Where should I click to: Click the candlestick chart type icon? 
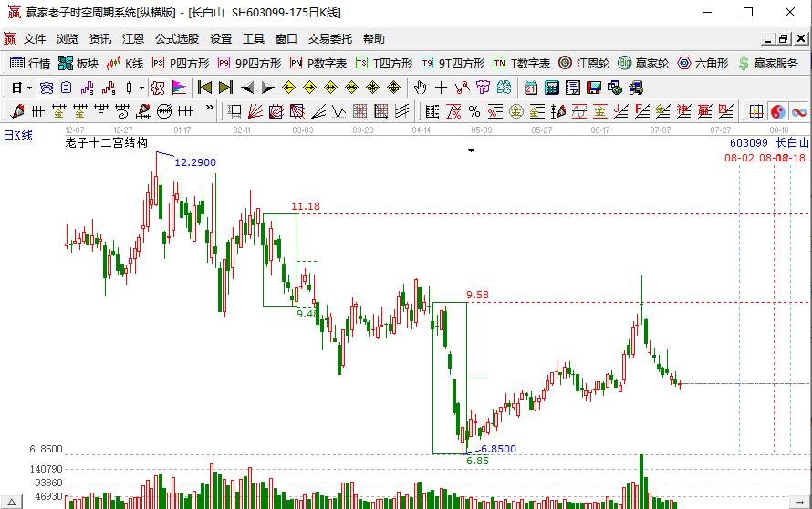pos(129,88)
